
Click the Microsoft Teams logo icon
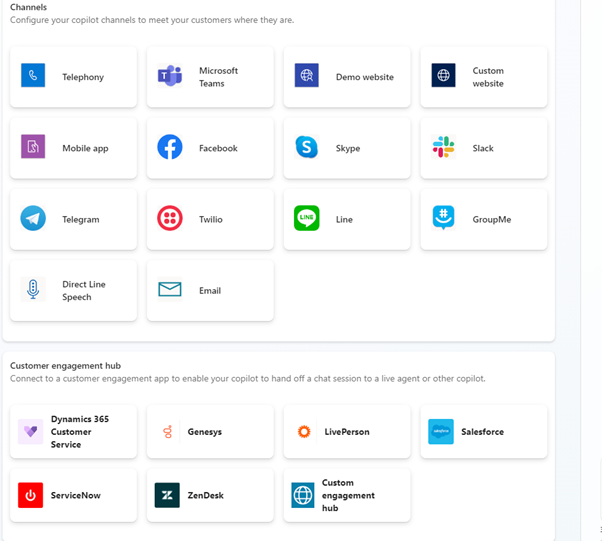click(x=170, y=76)
